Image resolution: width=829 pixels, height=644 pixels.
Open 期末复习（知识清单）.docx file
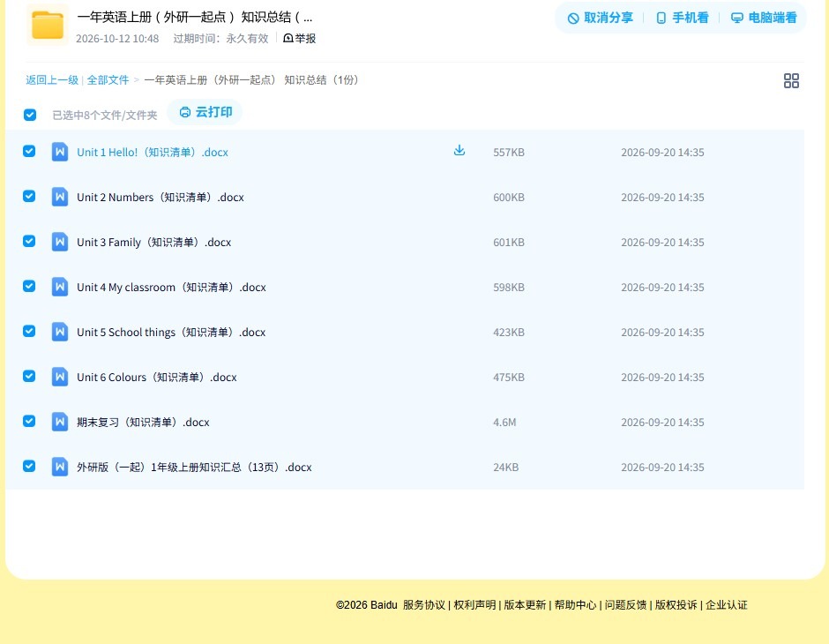click(143, 422)
